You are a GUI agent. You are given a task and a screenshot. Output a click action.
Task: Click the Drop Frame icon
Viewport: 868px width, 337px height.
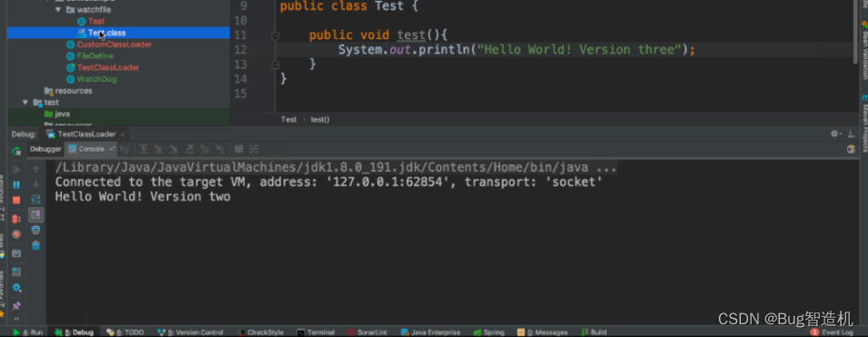pyautogui.click(x=204, y=149)
